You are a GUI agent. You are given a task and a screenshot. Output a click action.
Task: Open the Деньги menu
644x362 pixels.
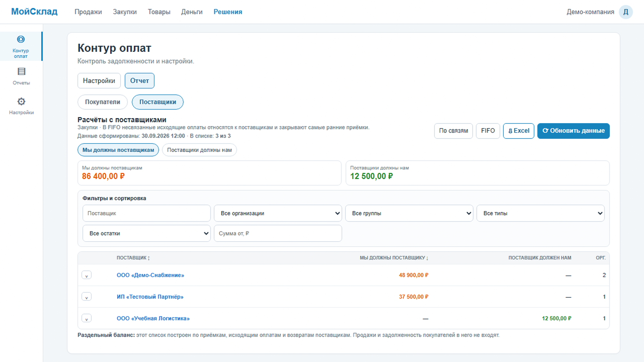[192, 12]
